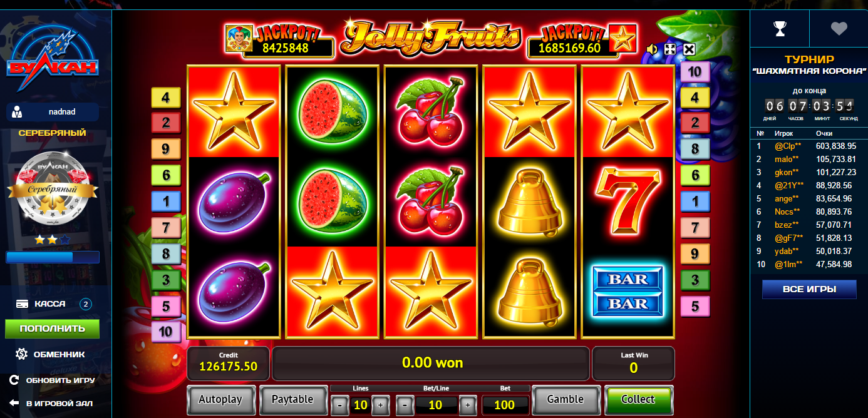Start Autoplay mode
868x418 pixels.
220,399
